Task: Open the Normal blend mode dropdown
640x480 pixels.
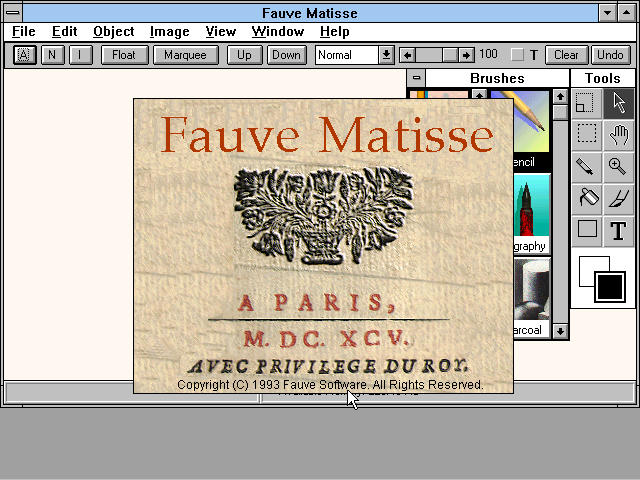Action: tap(386, 55)
